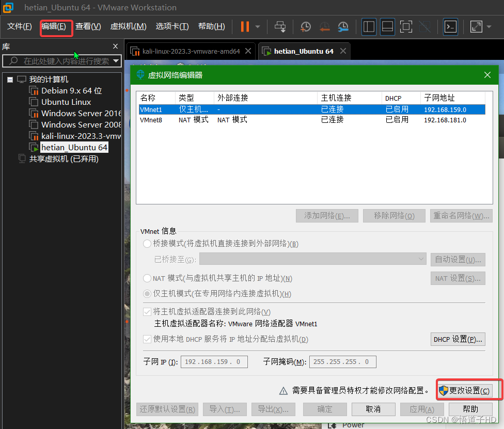Viewport: 504px width, 429px height.
Task: Open the 虚拟机(M) menu
Action: click(x=128, y=26)
